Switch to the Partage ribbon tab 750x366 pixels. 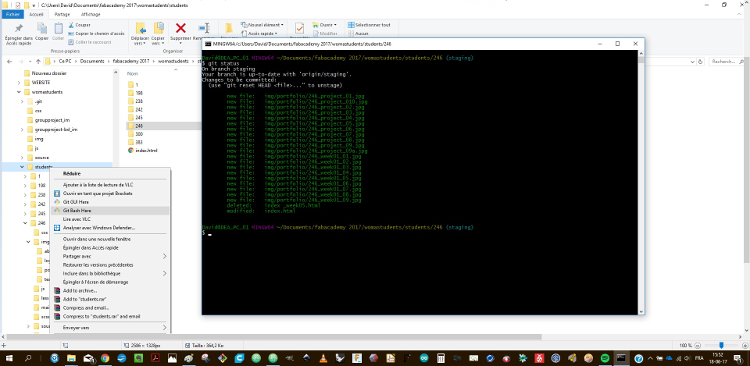click(62, 14)
